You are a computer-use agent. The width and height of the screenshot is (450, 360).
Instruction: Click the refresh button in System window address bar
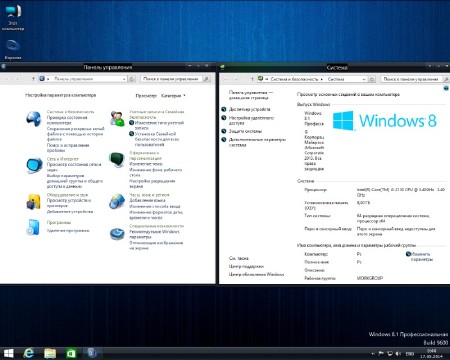tap(372, 79)
